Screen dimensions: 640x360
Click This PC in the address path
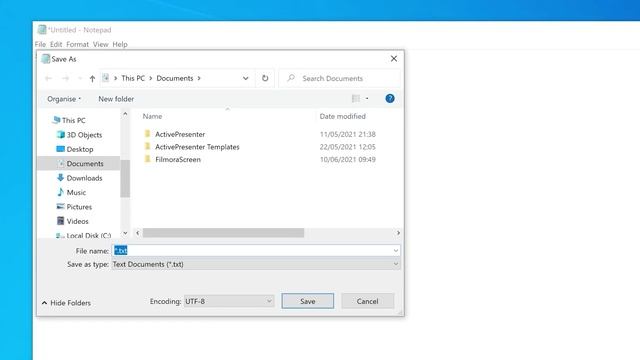click(133, 78)
